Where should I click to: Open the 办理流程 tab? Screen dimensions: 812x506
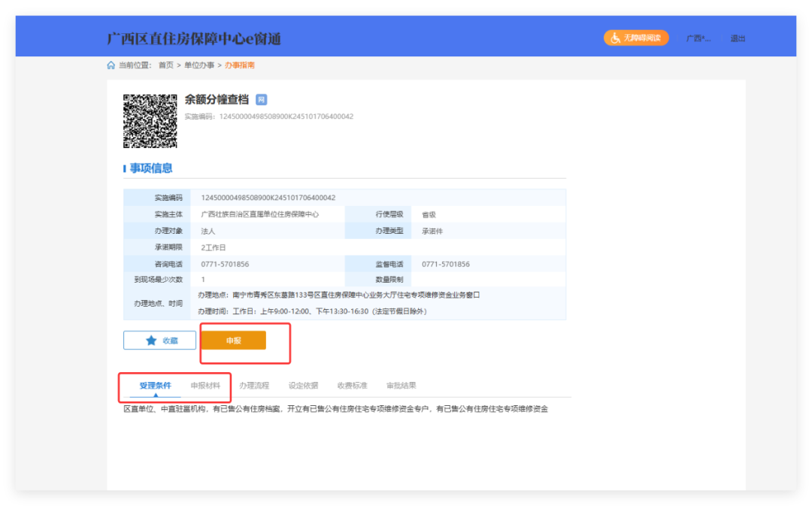(x=254, y=386)
